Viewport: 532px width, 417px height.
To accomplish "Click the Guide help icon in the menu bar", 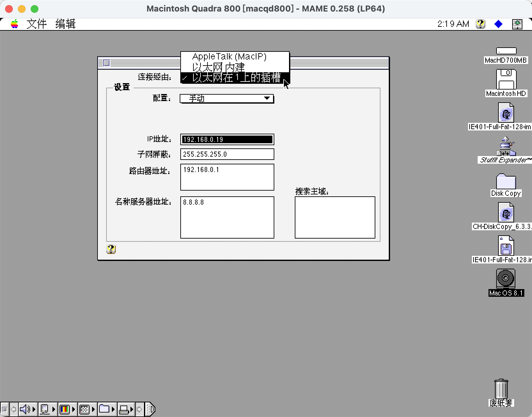I will point(481,24).
